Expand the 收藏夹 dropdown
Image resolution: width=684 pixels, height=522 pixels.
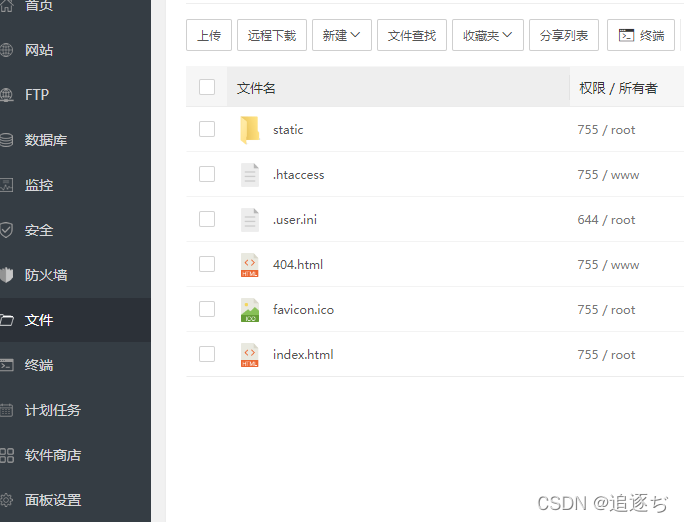pos(488,35)
